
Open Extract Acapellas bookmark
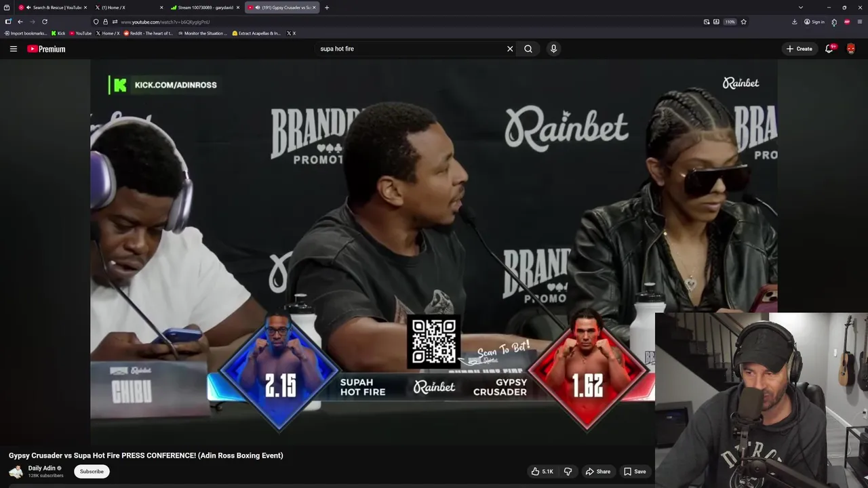pos(256,33)
